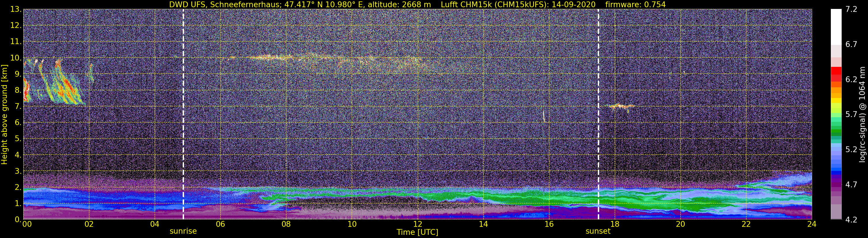This screenshot has width=868, height=238.
Task: Click the time axis tick label '18'
Action: click(x=614, y=224)
